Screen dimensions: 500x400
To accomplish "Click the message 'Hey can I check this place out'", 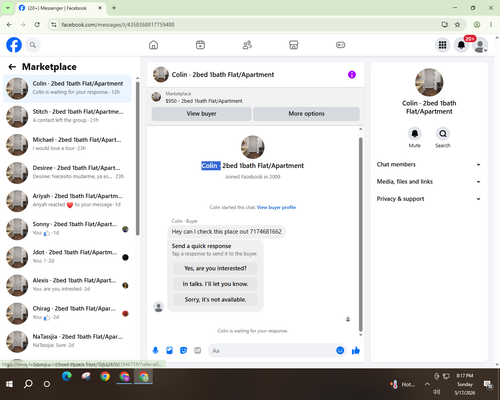I will coord(226,231).
